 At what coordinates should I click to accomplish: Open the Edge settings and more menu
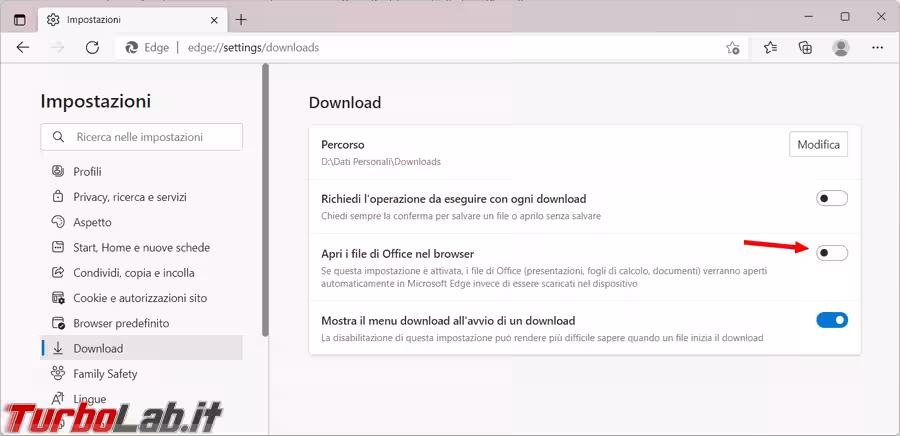(x=877, y=47)
